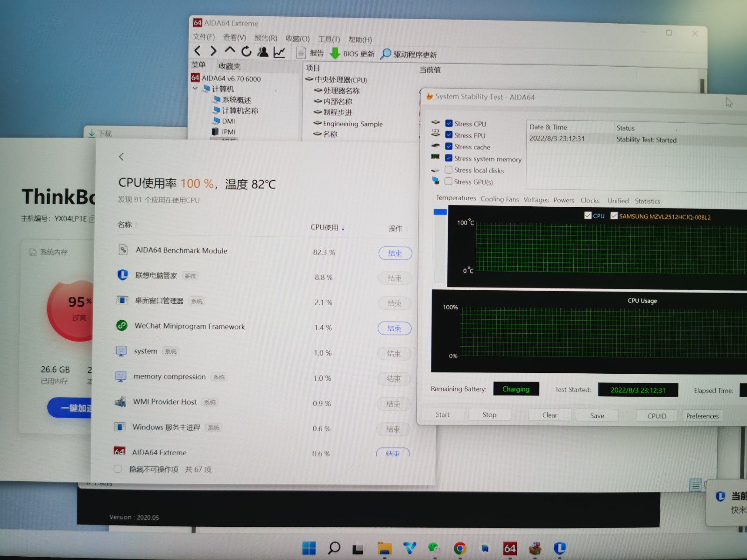Click the Windows Start button
Screen dimensions: 747x560
coord(309,548)
